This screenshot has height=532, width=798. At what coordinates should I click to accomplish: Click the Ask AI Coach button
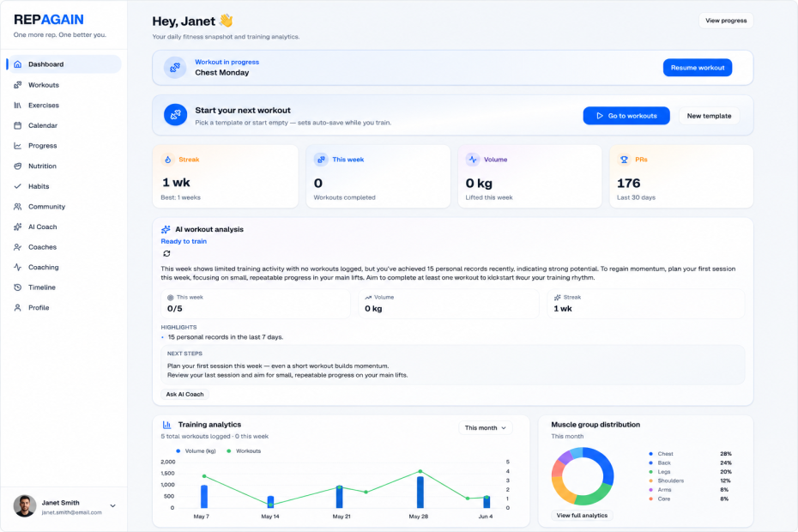point(184,394)
